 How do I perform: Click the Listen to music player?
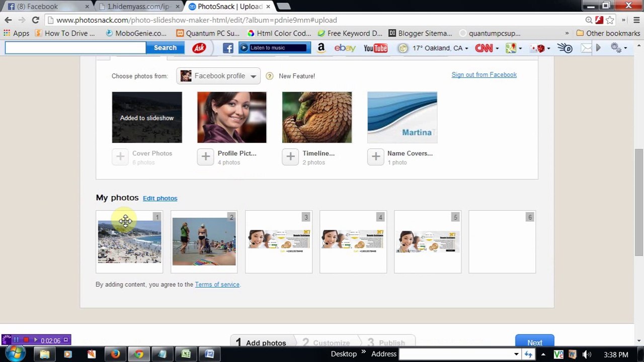pos(274,48)
